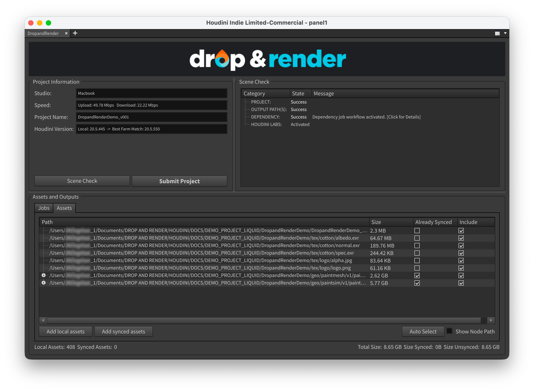534x392 pixels.
Task: Switch to the Jobs tab
Action: [43, 208]
